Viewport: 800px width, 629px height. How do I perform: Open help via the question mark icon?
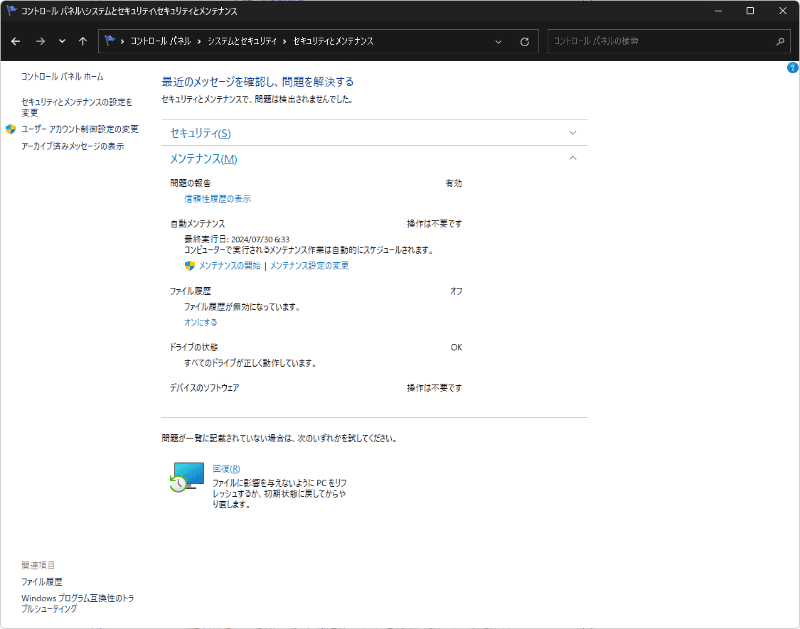pos(792,66)
